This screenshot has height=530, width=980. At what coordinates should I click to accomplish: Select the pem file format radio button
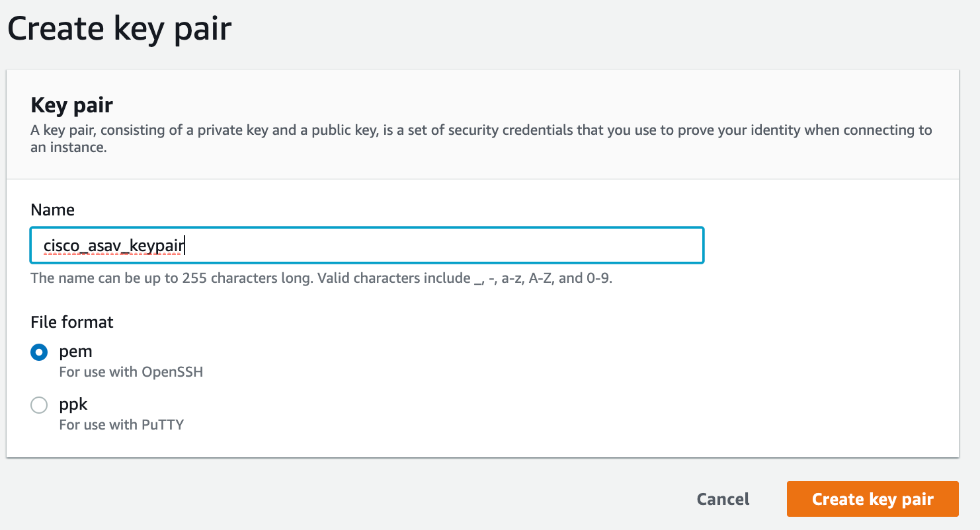[39, 353]
